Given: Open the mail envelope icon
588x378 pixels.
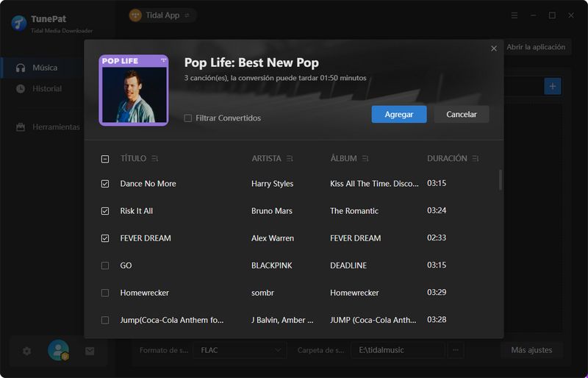Looking at the screenshot, I should [x=90, y=351].
